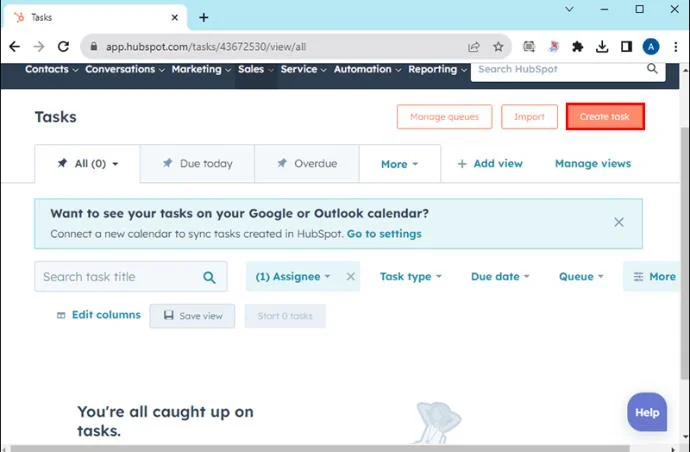Viewport: 690px width, 452px height.
Task: Click the lock icon in address bar
Action: pos(94,46)
